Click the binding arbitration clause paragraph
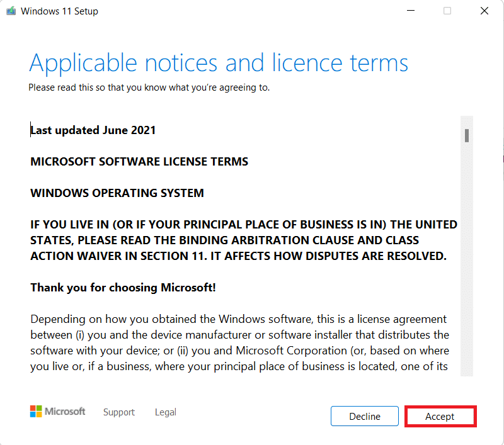Image resolution: width=504 pixels, height=445 pixels. (244, 240)
